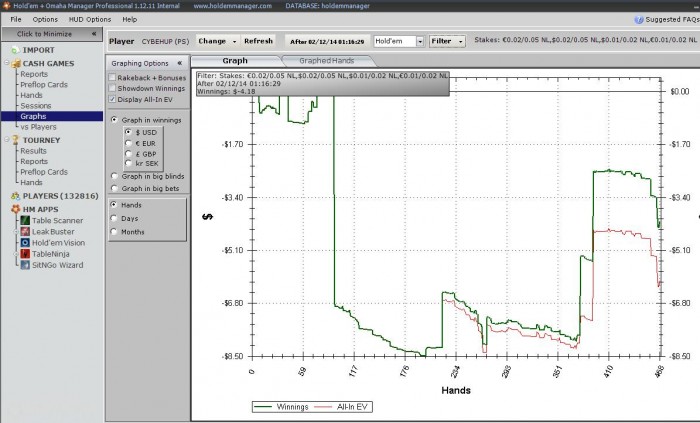This screenshot has height=423, width=700.
Task: Click the TableNinja app icon
Action: pos(25,253)
